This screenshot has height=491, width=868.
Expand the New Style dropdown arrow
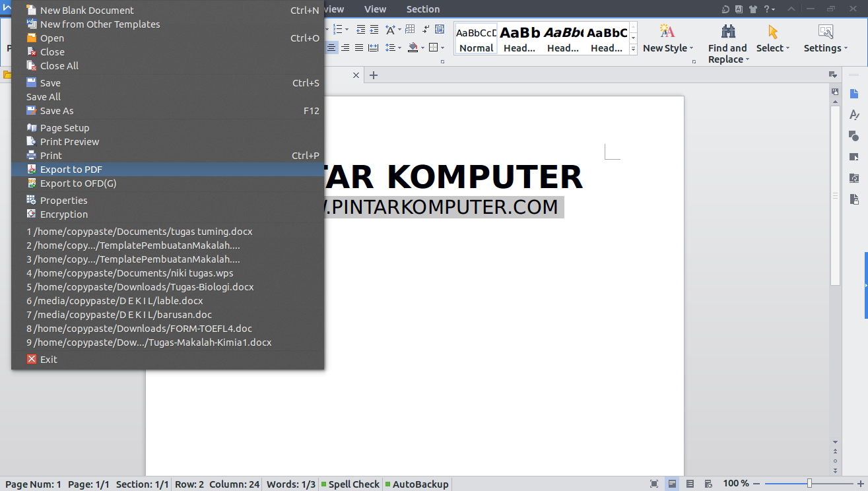point(691,48)
